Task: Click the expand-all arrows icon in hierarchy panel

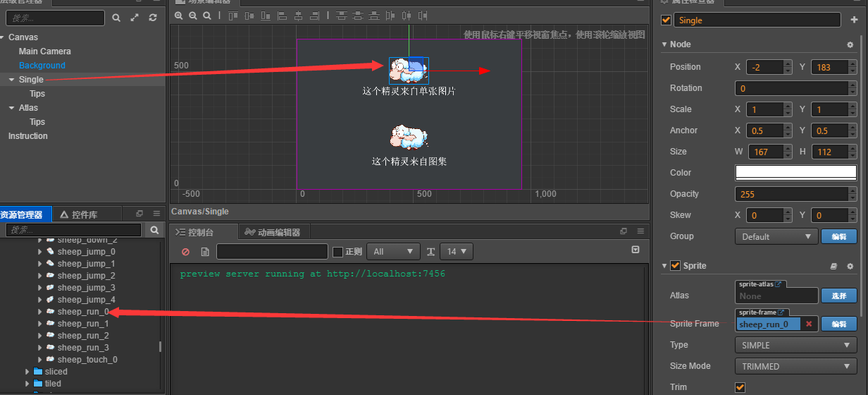Action: coord(135,18)
